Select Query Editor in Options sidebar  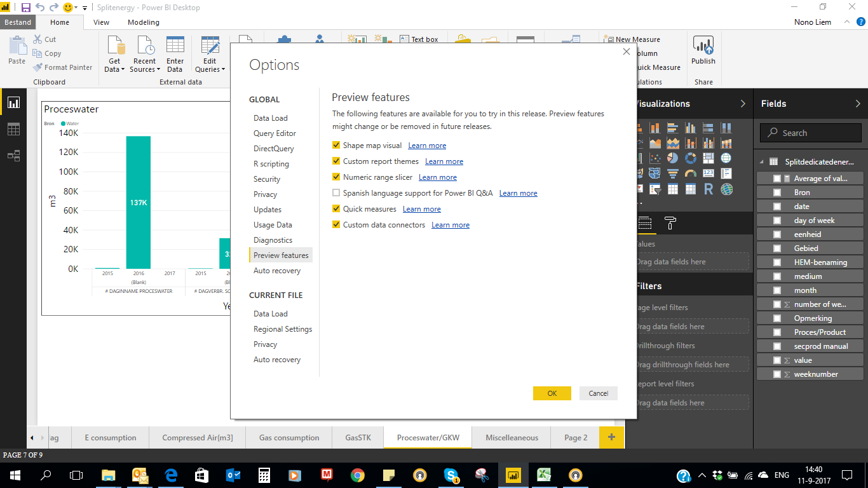pyautogui.click(x=275, y=133)
